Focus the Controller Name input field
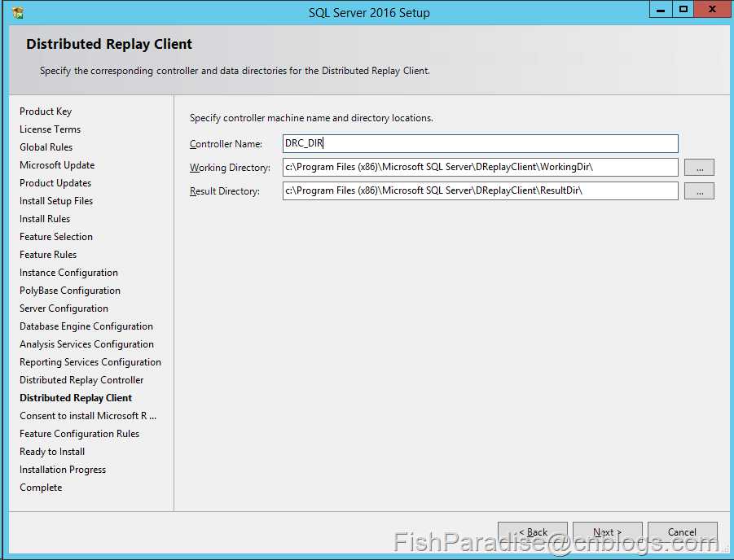This screenshot has height=560, width=734. coord(481,143)
